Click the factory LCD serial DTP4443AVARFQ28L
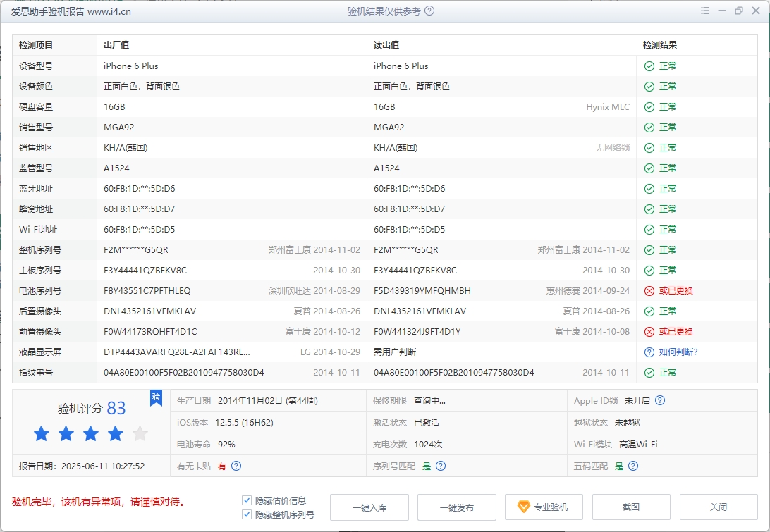Viewport: 770px width, 532px height. coord(177,352)
